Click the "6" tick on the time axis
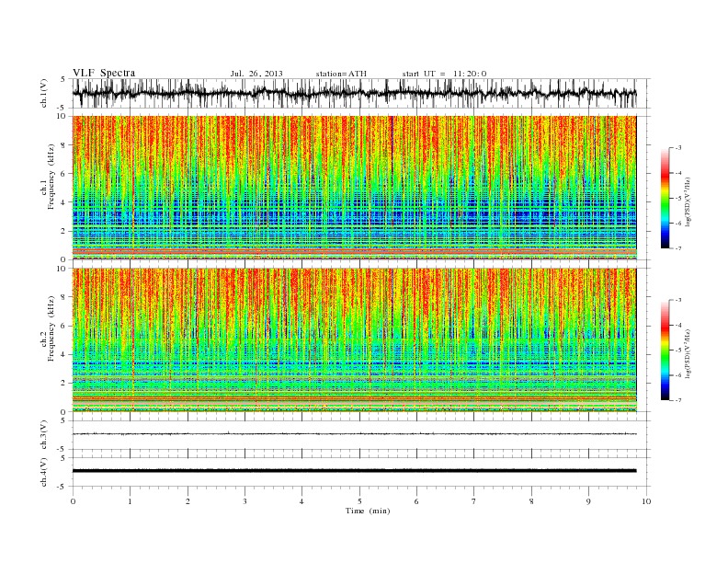The width and height of the screenshot is (728, 563). pyautogui.click(x=416, y=501)
